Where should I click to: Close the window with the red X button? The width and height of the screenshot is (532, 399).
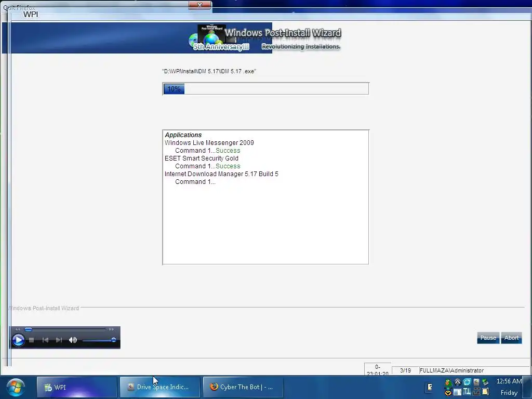(199, 5)
